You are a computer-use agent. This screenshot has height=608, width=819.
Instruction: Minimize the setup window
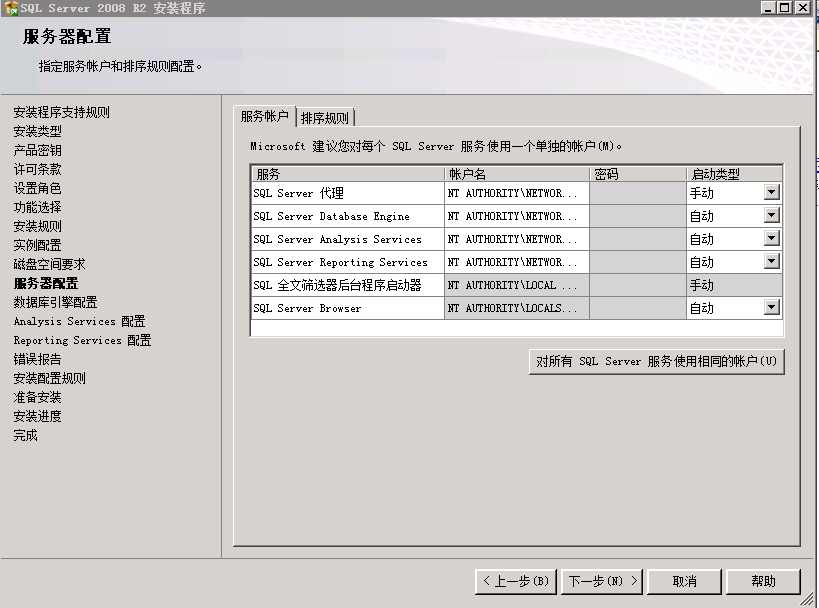click(767, 7)
